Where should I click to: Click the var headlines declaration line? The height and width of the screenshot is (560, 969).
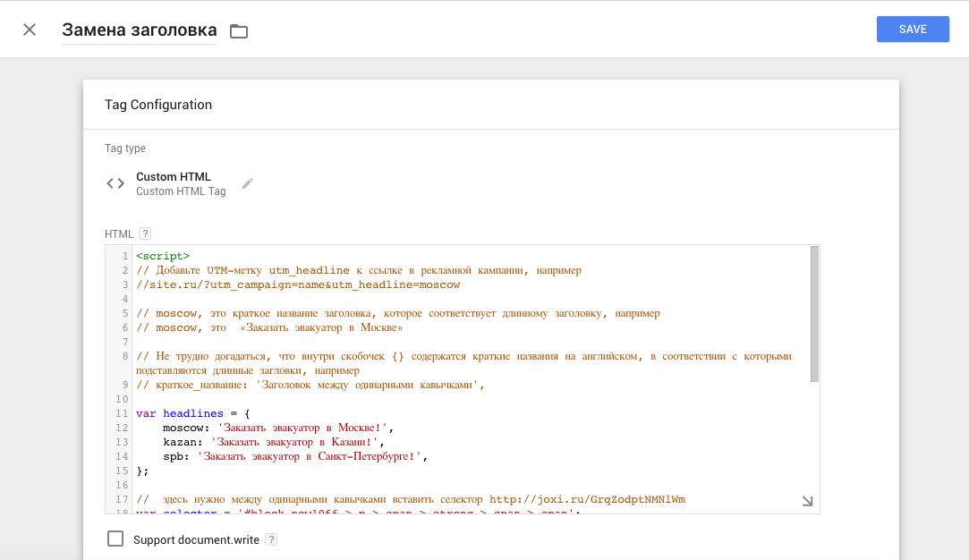pyautogui.click(x=192, y=413)
